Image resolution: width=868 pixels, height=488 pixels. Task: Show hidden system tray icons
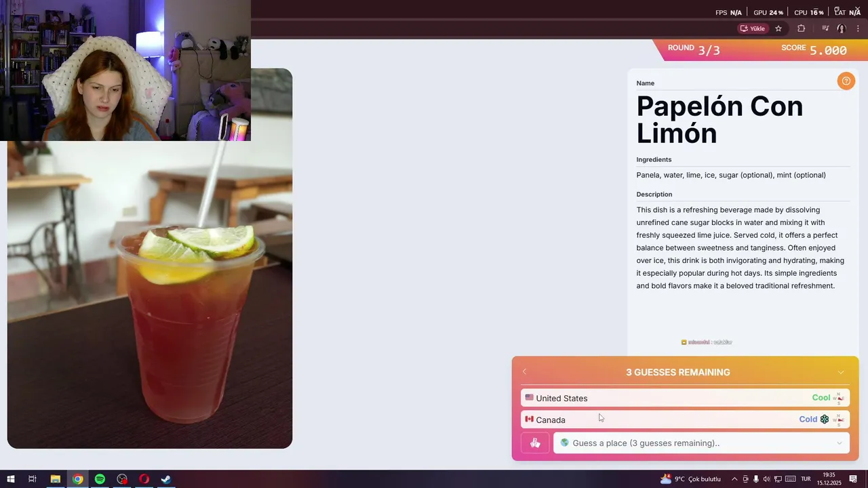[x=734, y=479]
